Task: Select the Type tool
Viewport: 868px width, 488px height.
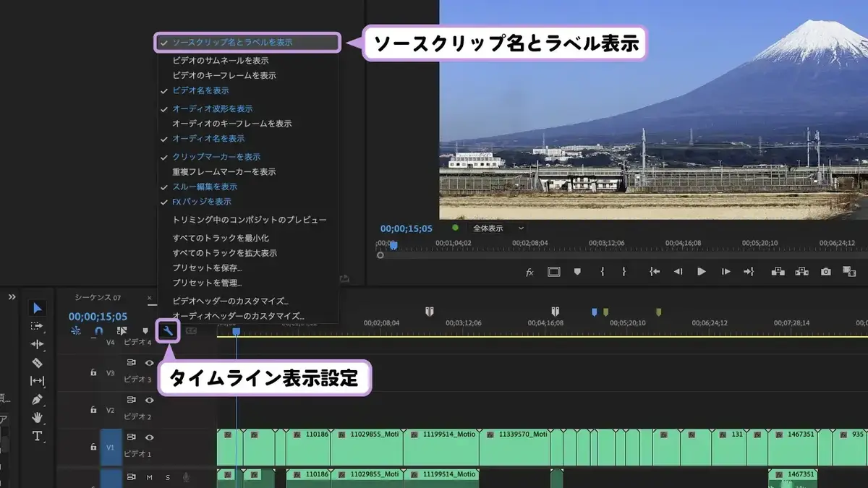Action: point(37,436)
